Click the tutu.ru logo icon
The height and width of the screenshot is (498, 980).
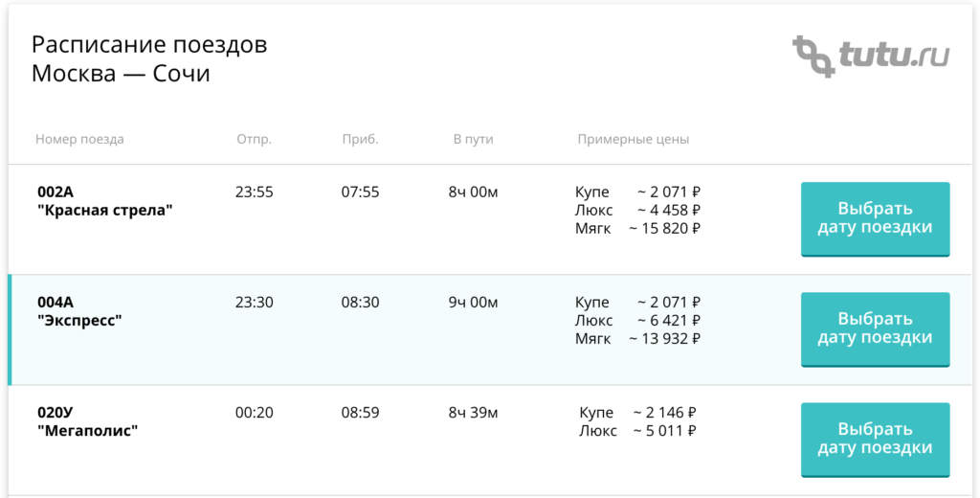point(814,57)
